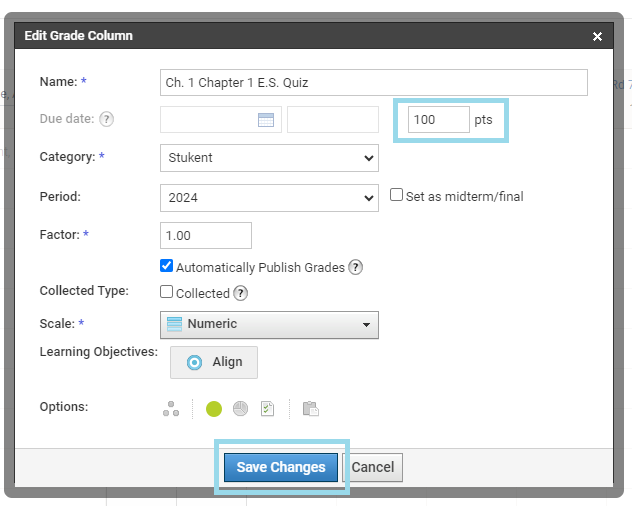Enable the Collected checkbox
The height and width of the screenshot is (506, 632).
point(166,292)
